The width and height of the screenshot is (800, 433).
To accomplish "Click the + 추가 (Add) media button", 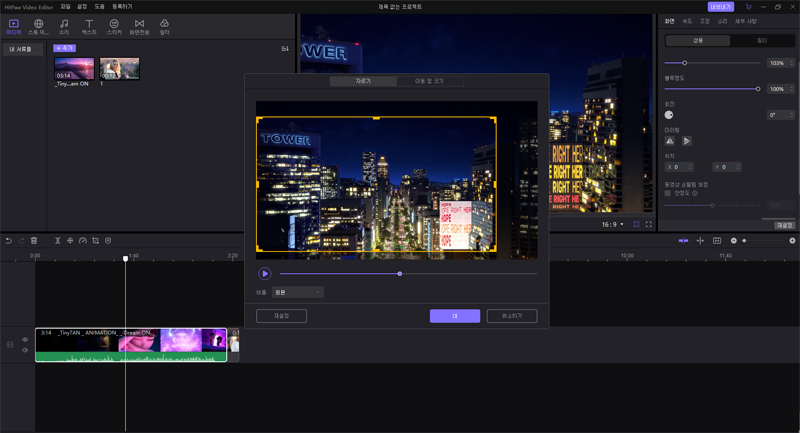I will (64, 48).
